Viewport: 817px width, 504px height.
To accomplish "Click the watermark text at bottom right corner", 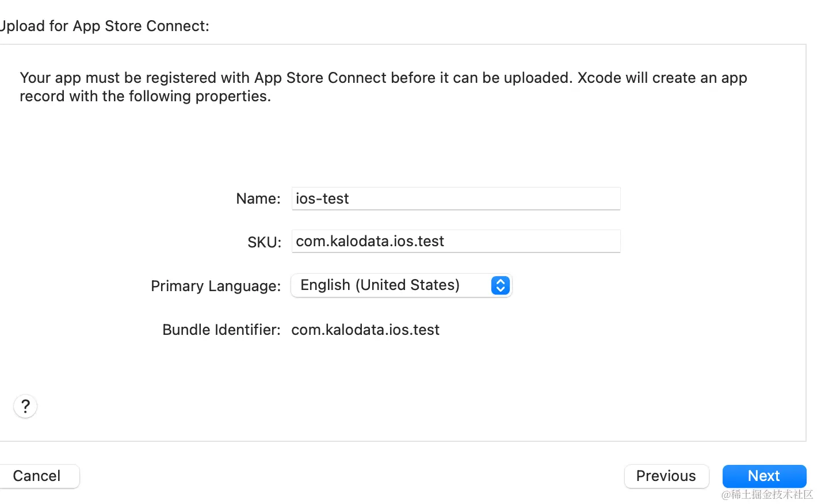I will (x=767, y=495).
